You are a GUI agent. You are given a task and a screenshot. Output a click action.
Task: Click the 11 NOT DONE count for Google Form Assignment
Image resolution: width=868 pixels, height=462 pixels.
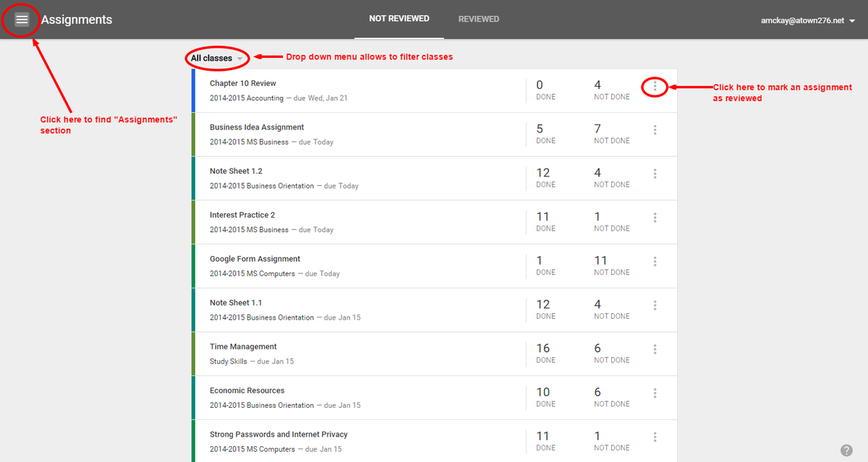tap(612, 265)
